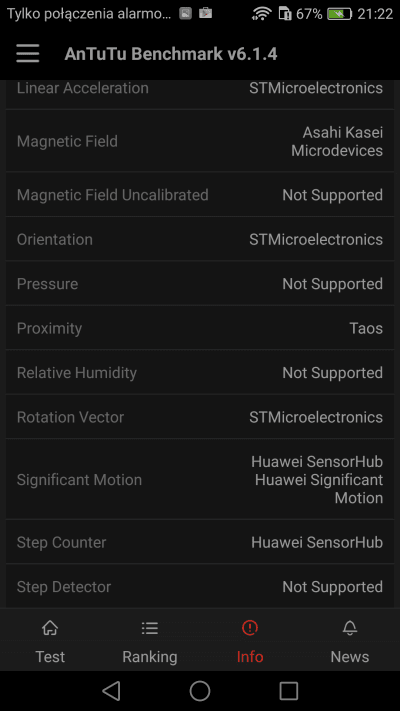The width and height of the screenshot is (400, 711).
Task: Open the Ranking list icon
Action: tap(150, 628)
